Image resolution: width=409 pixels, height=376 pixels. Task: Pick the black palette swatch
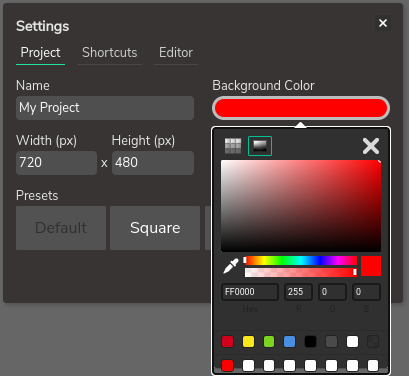[310, 342]
